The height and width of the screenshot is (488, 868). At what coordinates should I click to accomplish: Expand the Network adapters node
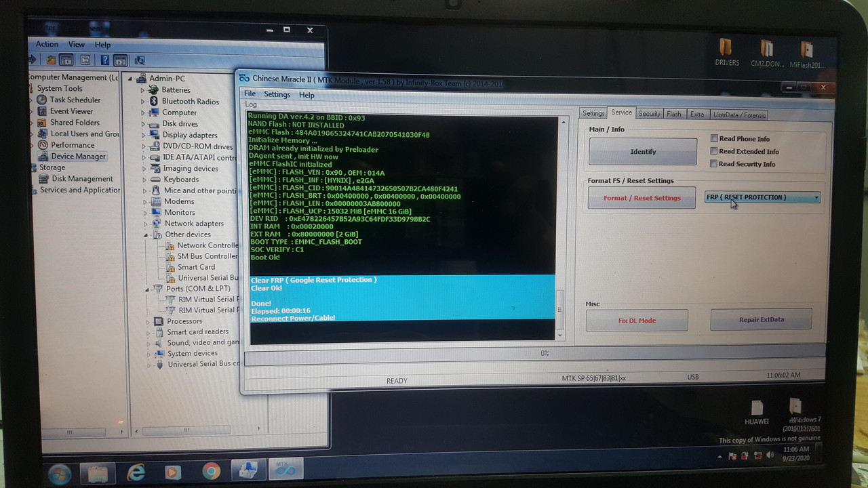click(145, 224)
